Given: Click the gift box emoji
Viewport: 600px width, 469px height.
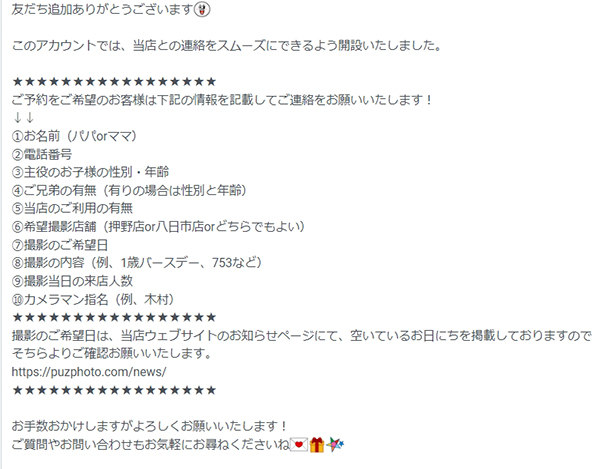Looking at the screenshot, I should [317, 445].
